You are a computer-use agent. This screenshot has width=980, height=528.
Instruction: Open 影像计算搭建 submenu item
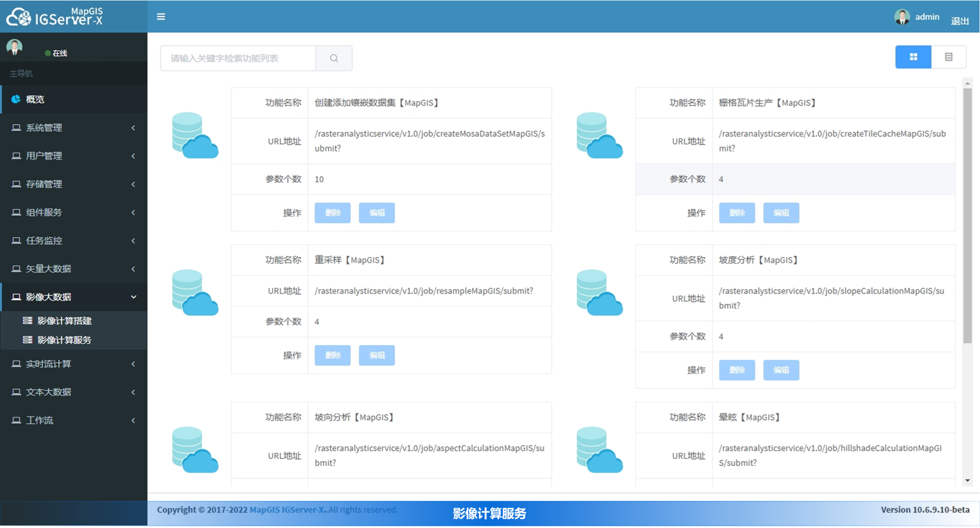click(x=74, y=321)
